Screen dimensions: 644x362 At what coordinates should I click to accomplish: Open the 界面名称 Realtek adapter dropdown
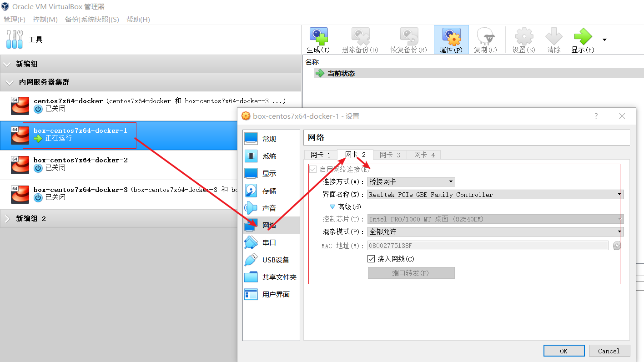pos(496,194)
